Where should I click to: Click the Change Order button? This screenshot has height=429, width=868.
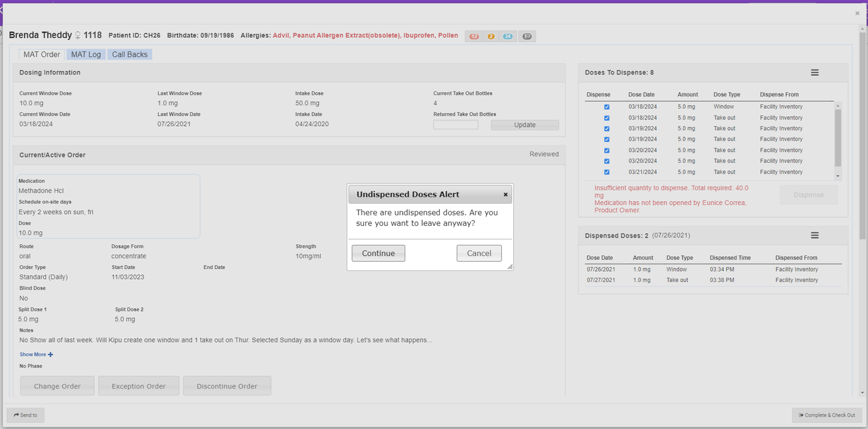click(58, 386)
